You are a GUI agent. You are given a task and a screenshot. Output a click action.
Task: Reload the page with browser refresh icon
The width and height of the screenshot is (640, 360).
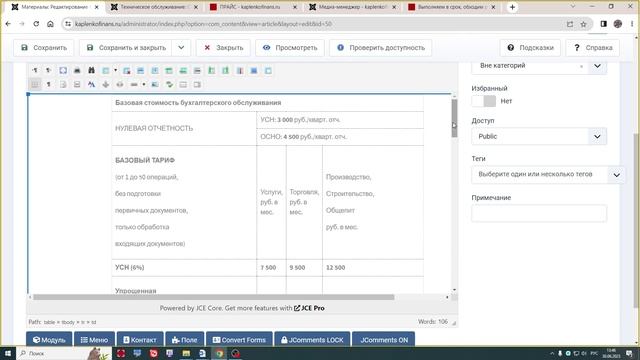pos(36,24)
